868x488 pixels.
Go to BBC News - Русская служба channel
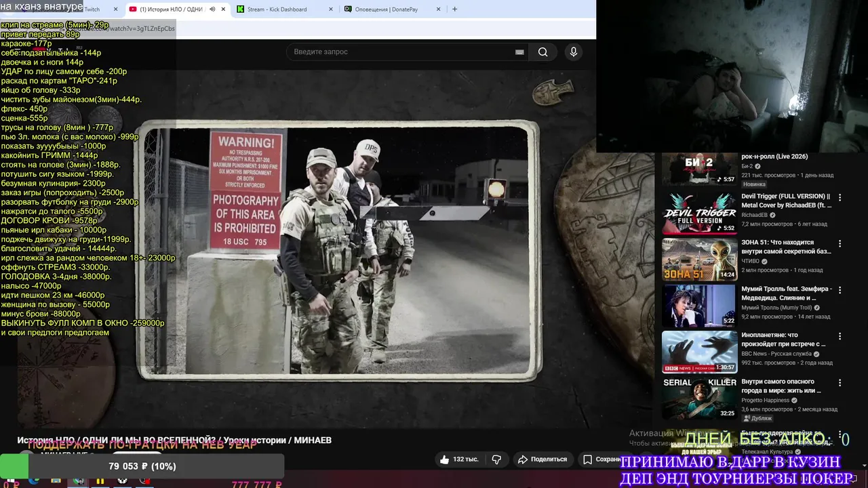tap(776, 354)
